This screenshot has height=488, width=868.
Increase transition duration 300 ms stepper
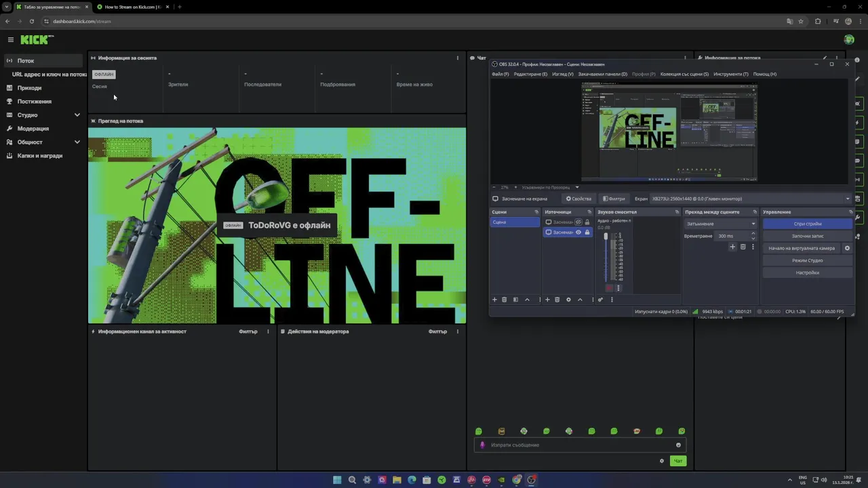tap(753, 234)
